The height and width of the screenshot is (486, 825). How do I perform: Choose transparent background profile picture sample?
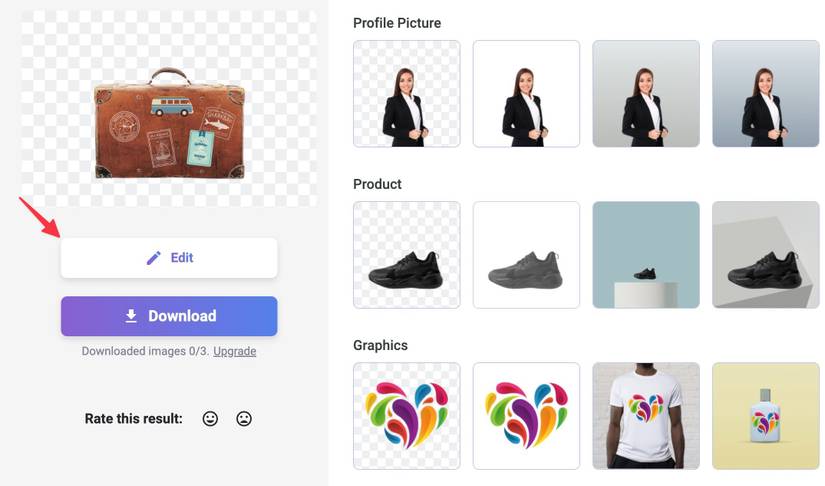click(x=407, y=94)
